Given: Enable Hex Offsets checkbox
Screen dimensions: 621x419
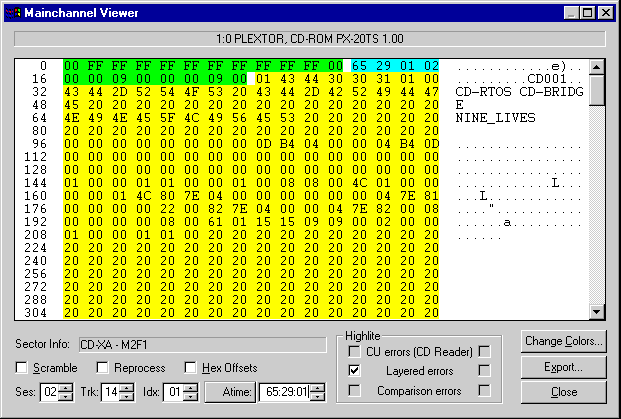Looking at the screenshot, I should (190, 368).
